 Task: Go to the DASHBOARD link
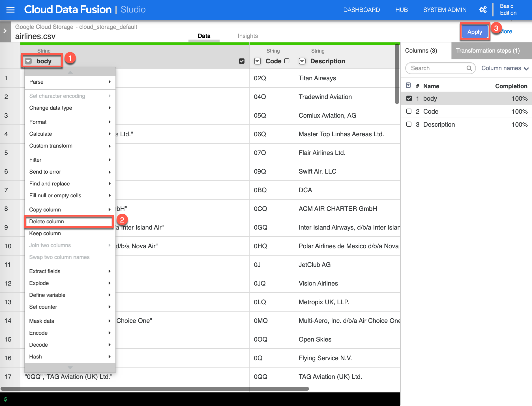pos(361,10)
